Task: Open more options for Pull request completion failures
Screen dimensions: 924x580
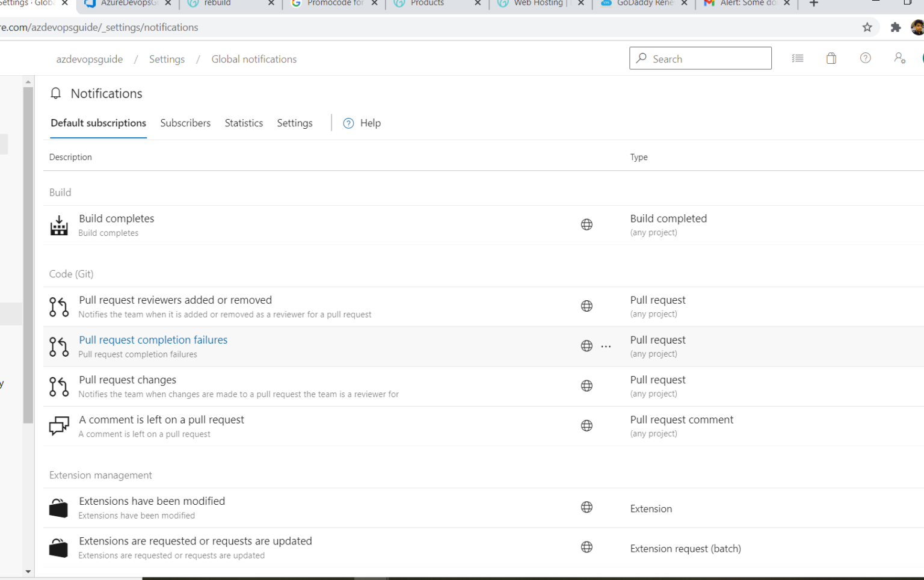Action: click(x=606, y=347)
